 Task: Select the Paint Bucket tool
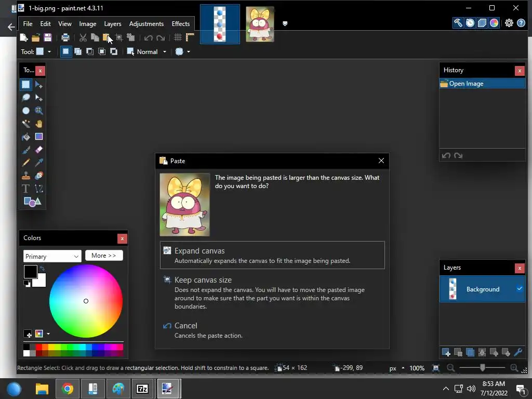26,137
